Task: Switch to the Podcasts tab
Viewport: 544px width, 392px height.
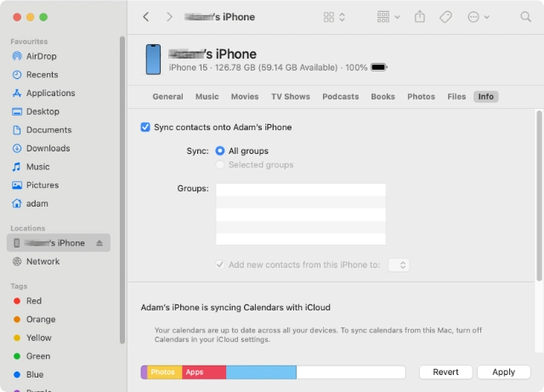Action: [x=340, y=97]
